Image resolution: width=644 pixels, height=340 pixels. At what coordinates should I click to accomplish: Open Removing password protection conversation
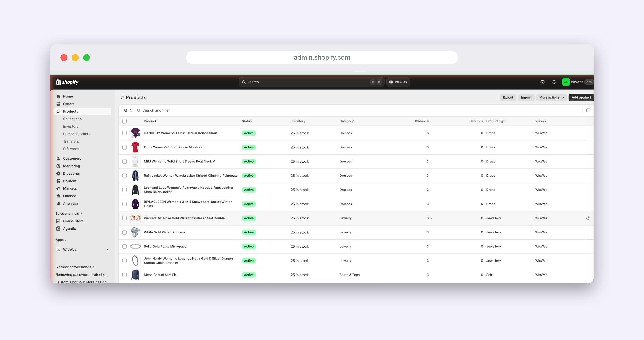(82, 275)
